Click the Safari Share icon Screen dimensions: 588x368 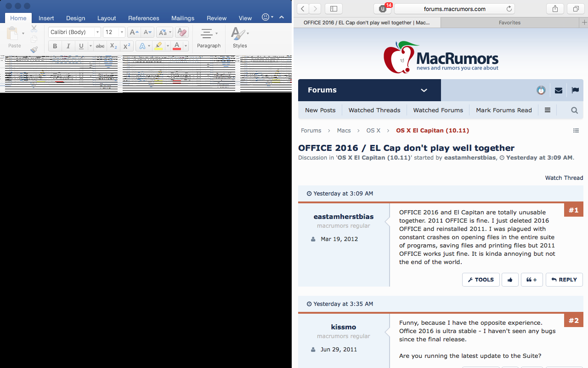(x=555, y=9)
